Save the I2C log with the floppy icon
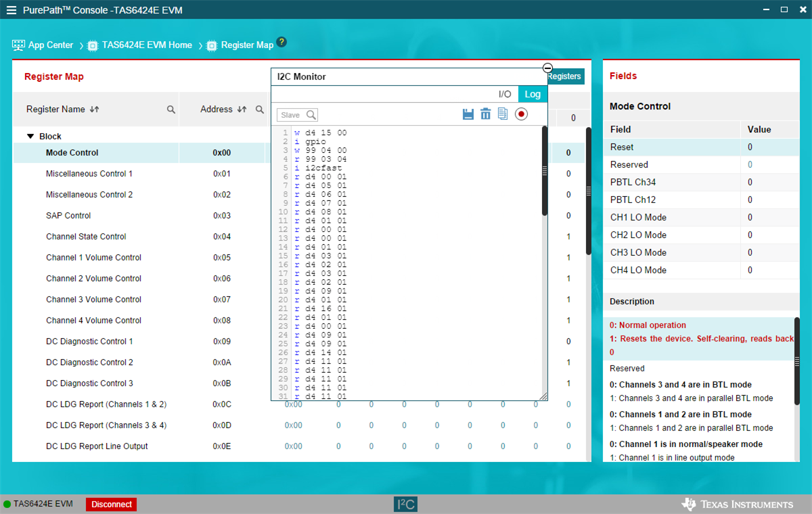This screenshot has width=812, height=514. [468, 114]
